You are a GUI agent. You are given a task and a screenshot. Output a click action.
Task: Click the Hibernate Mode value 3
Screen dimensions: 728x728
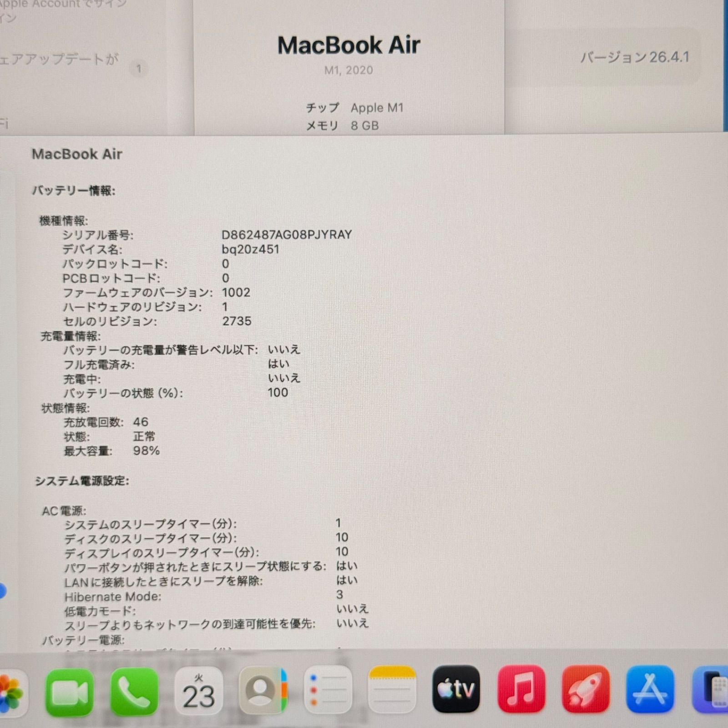[339, 595]
